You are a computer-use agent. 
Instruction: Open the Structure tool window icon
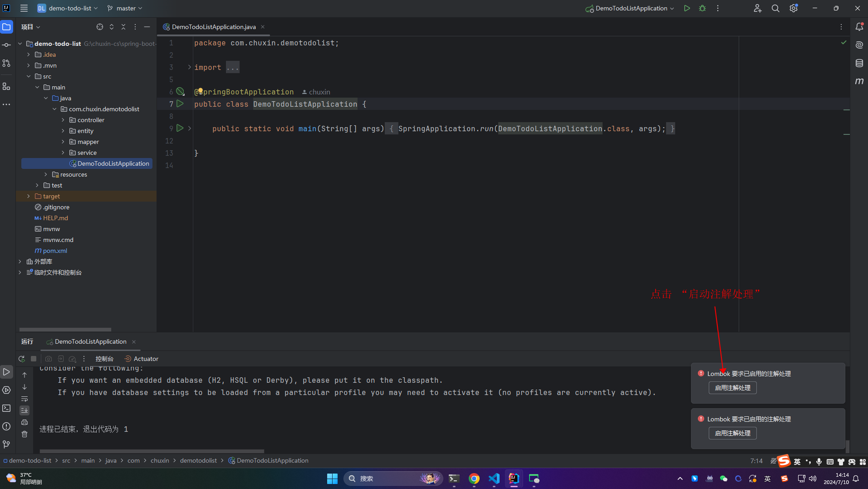pos(6,86)
